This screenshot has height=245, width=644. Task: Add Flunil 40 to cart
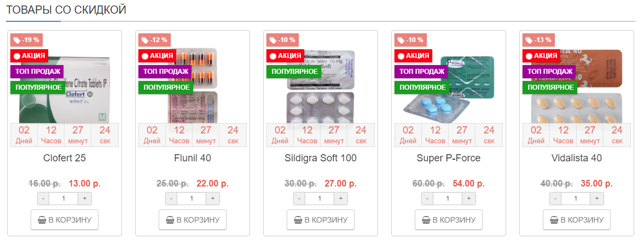click(193, 220)
